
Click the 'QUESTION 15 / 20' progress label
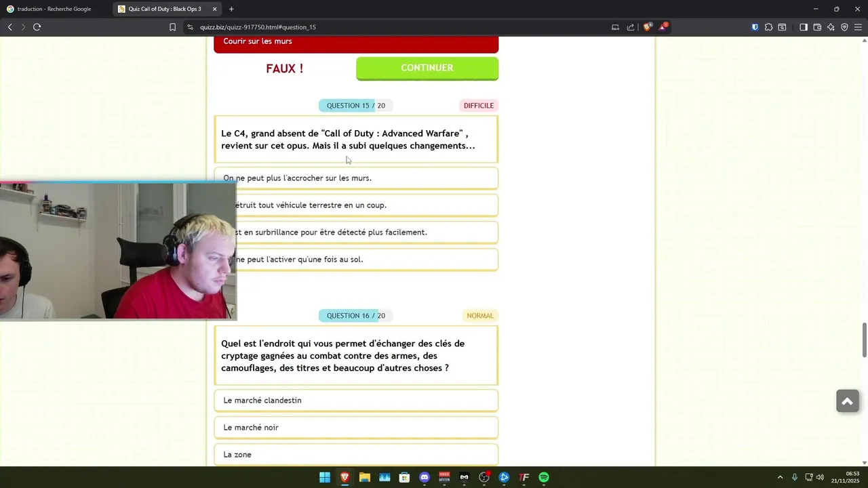355,106
